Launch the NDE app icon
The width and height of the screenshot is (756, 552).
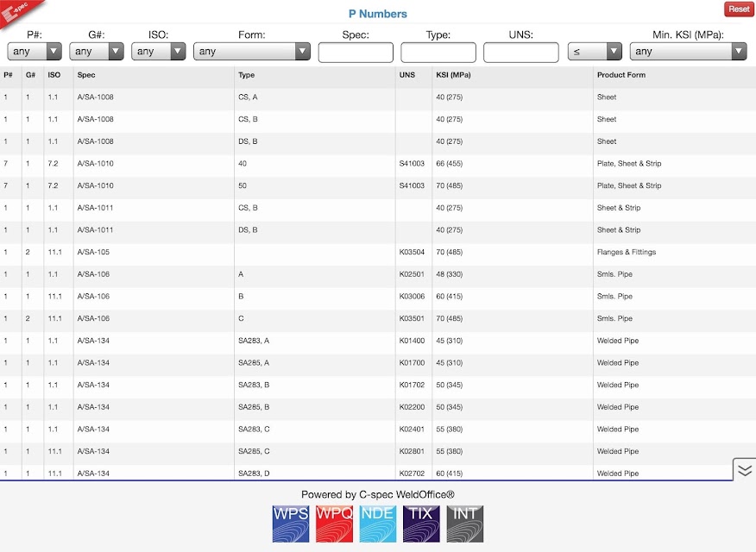(x=378, y=524)
